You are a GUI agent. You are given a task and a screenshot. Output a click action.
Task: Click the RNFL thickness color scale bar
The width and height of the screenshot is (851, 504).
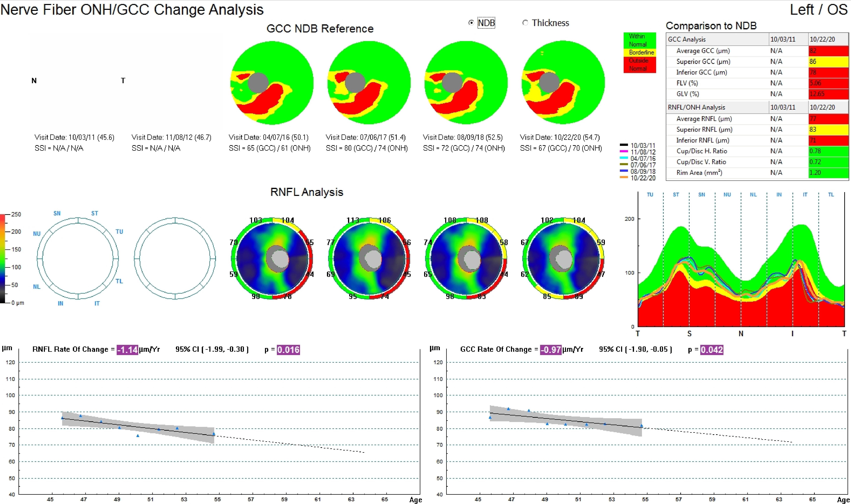[x=3, y=258]
